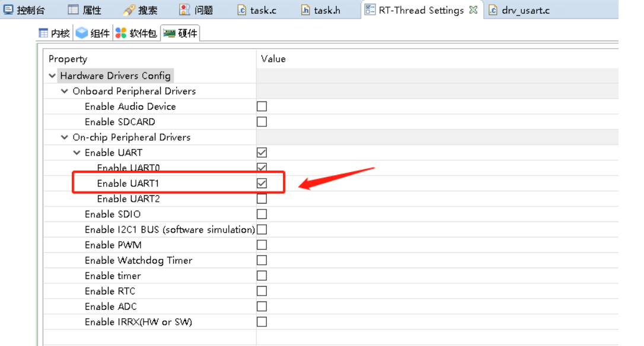Select the Enable UART2 label
The width and height of the screenshot is (644, 346).
(129, 198)
